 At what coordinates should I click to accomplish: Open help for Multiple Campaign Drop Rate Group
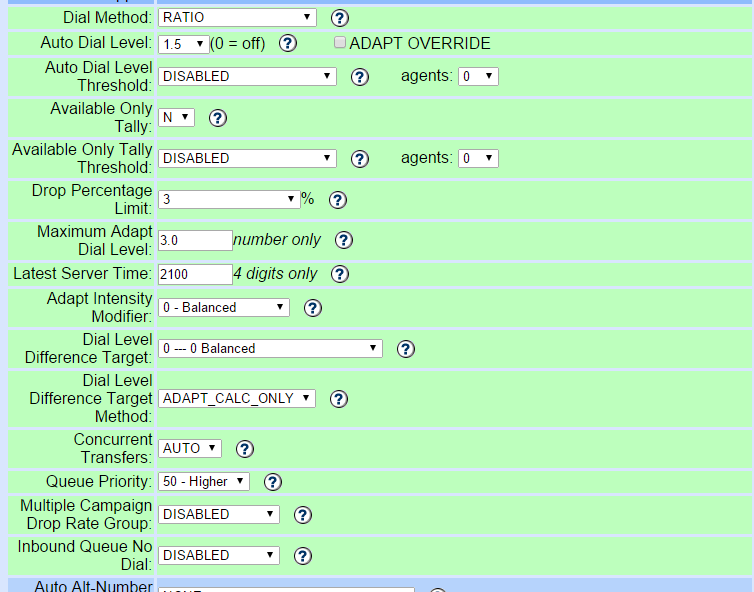(302, 515)
